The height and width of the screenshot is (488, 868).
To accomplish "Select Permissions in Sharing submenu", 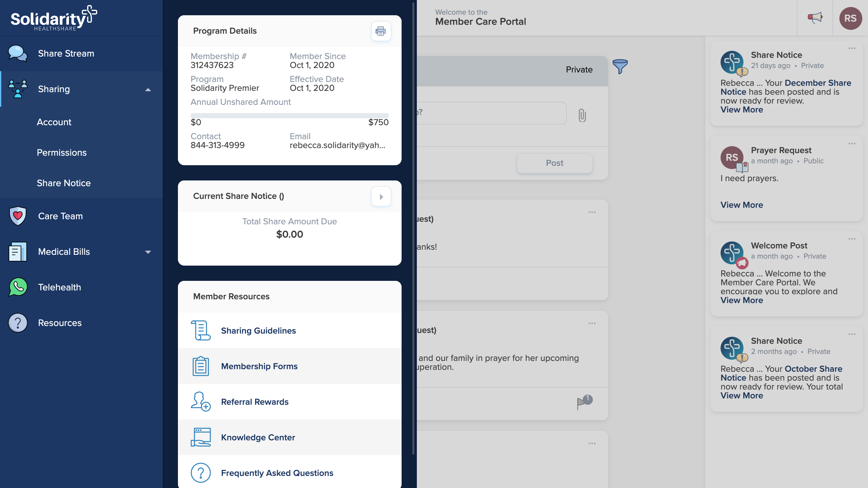I will [x=62, y=152].
